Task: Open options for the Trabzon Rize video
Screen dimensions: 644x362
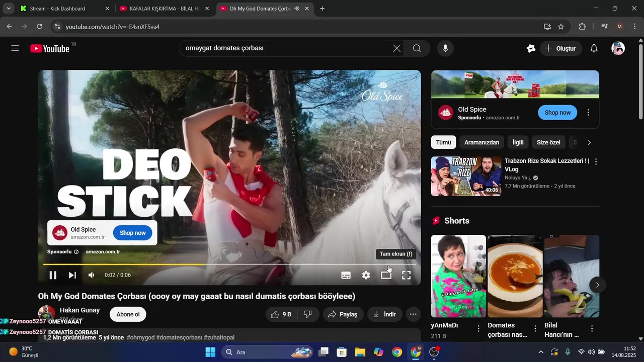Action: coord(596,162)
